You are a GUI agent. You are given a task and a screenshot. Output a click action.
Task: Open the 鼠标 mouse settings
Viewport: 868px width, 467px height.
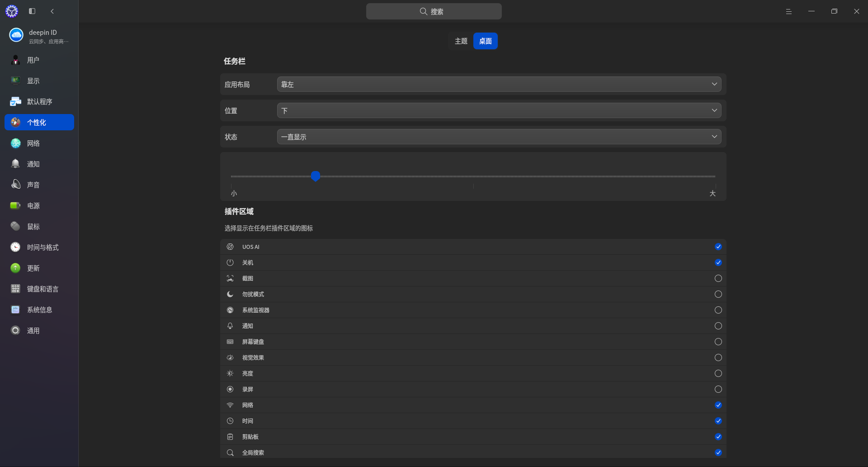(39, 226)
